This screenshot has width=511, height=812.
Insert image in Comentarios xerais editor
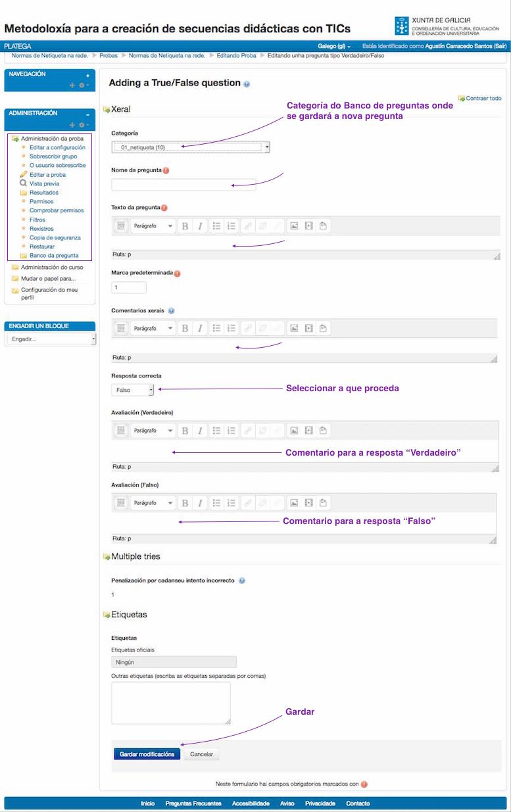click(x=295, y=328)
